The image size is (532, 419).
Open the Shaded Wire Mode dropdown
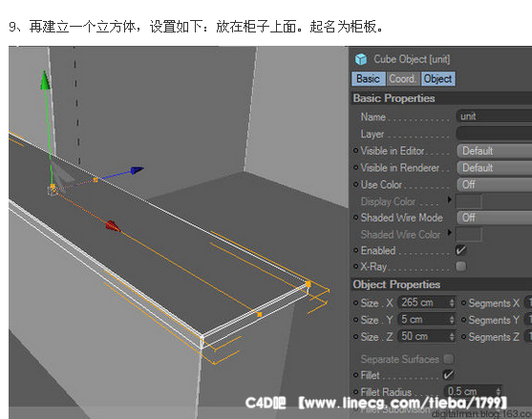495,218
